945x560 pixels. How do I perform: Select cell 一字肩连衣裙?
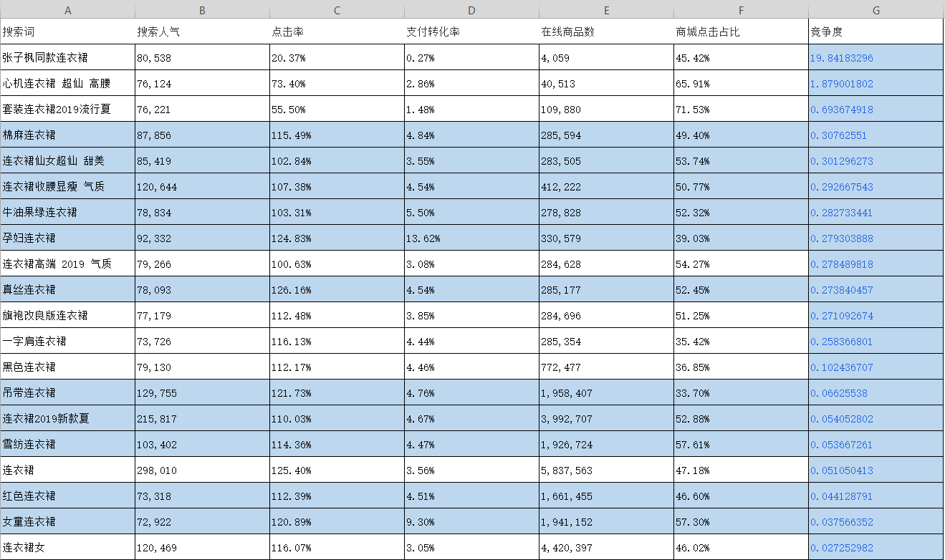click(x=67, y=341)
